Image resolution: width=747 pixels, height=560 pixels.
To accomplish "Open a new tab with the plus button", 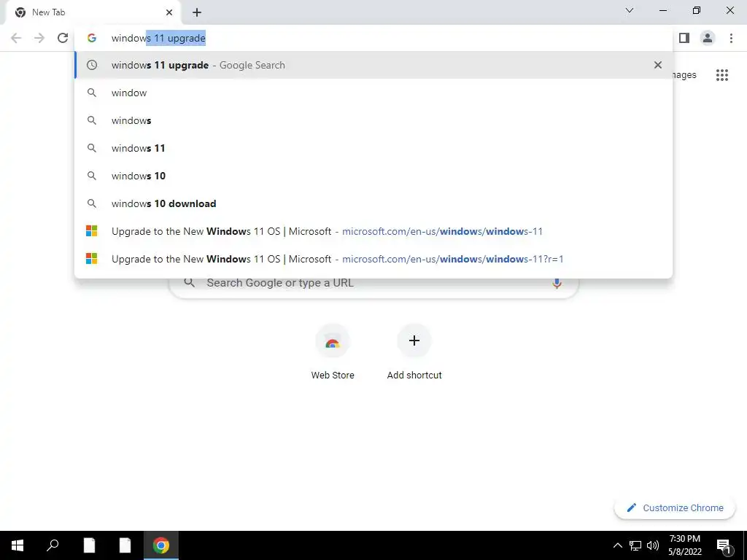I will (197, 12).
